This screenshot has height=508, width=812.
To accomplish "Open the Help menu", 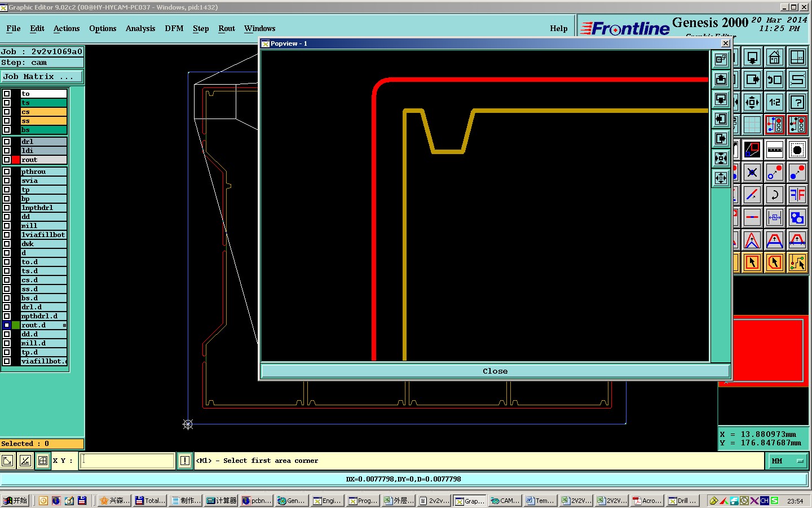I will coord(559,28).
